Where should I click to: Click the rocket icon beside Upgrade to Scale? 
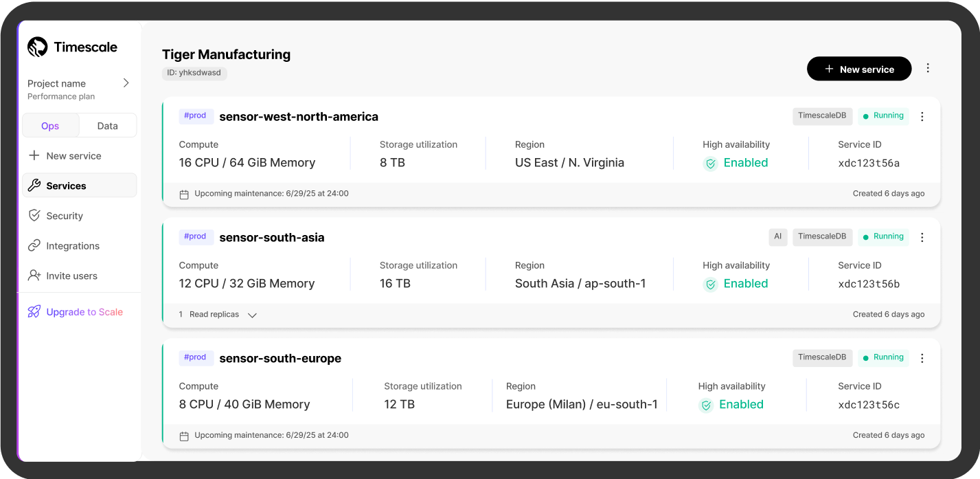coord(34,311)
